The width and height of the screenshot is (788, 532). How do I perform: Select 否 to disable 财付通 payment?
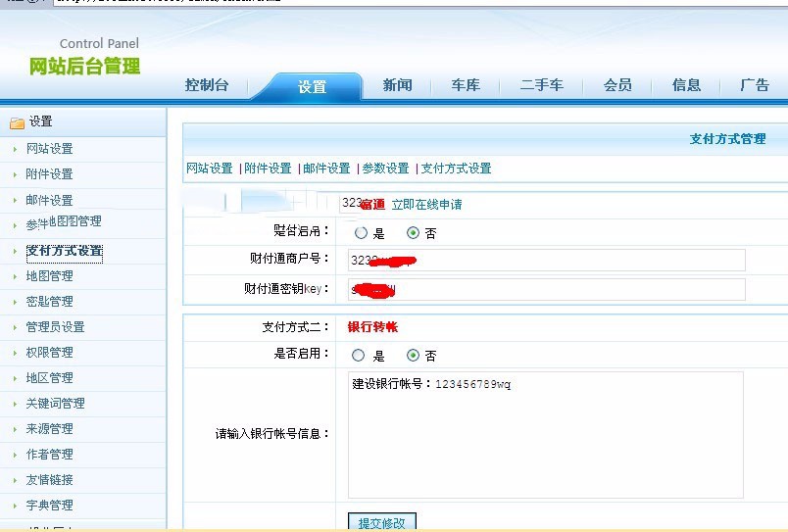(x=413, y=233)
